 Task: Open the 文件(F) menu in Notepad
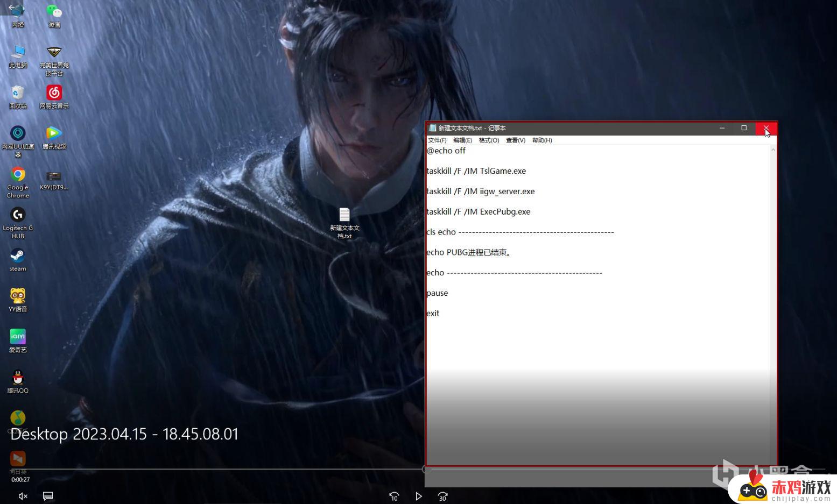pyautogui.click(x=437, y=140)
